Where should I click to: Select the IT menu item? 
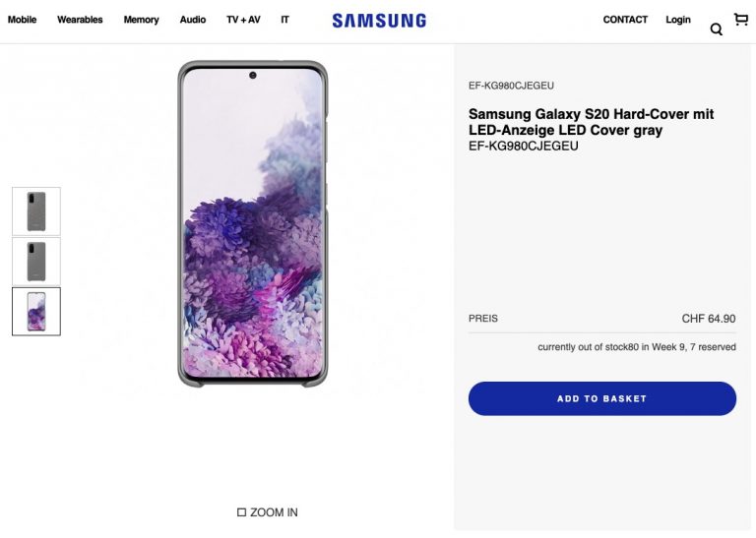point(284,20)
